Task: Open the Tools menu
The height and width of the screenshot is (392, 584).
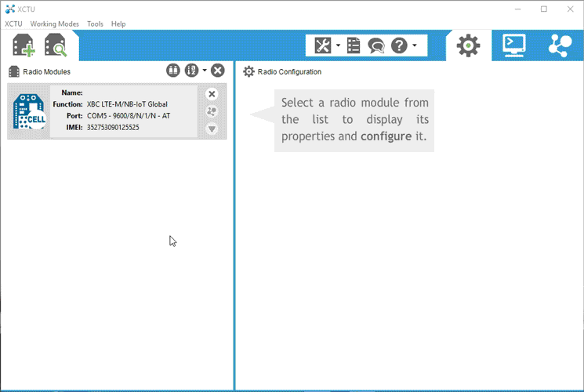Action: click(x=95, y=24)
